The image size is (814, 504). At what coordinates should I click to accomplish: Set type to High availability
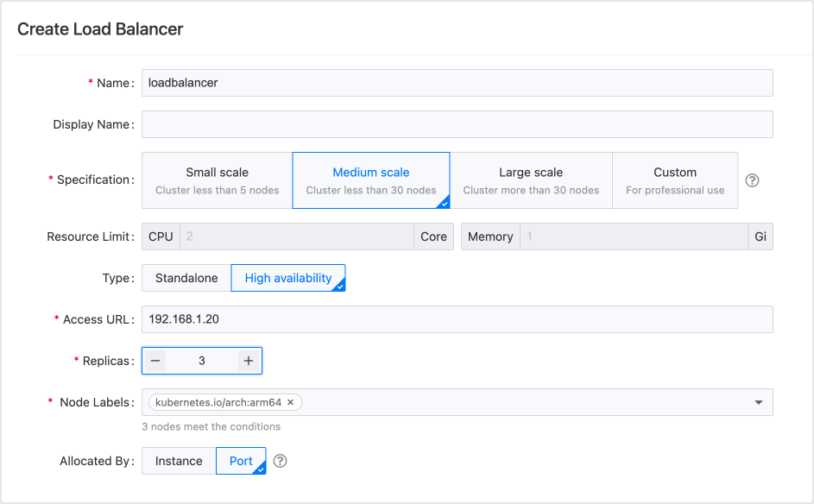point(288,278)
